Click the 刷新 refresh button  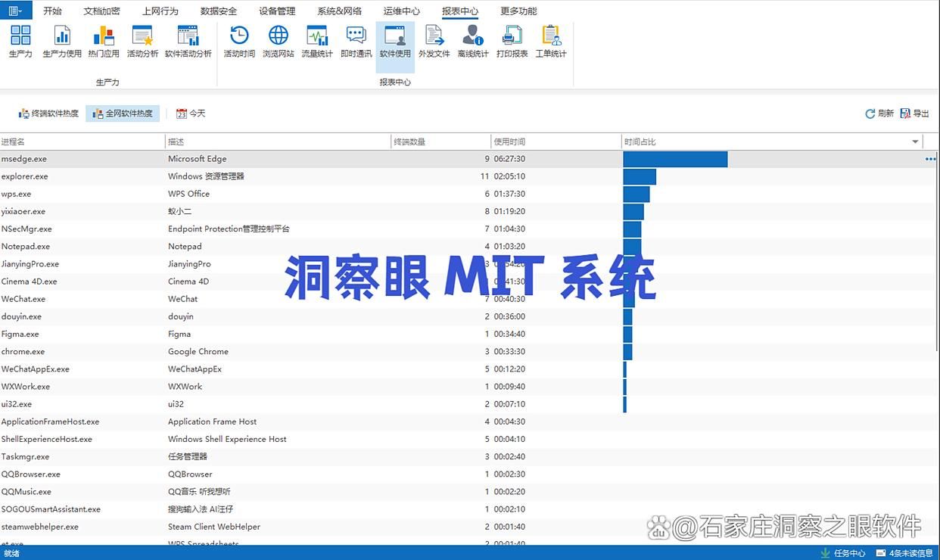point(879,114)
